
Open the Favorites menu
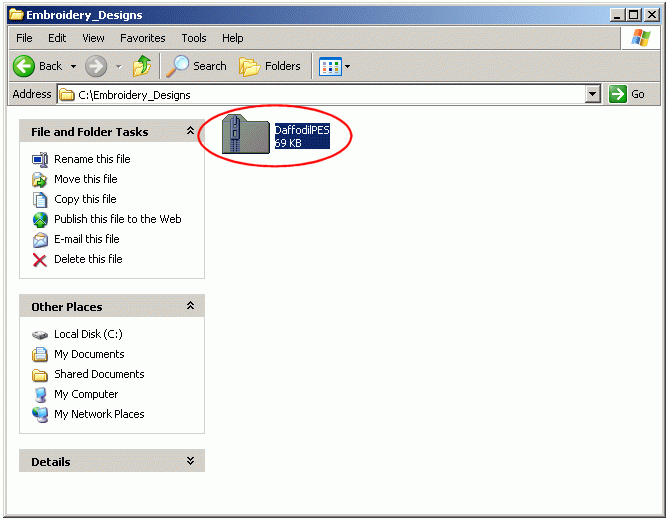coord(143,38)
